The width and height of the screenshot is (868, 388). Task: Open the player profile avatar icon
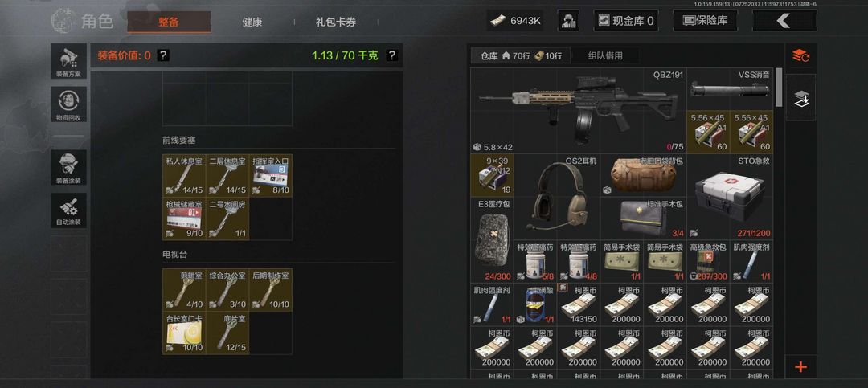point(568,21)
